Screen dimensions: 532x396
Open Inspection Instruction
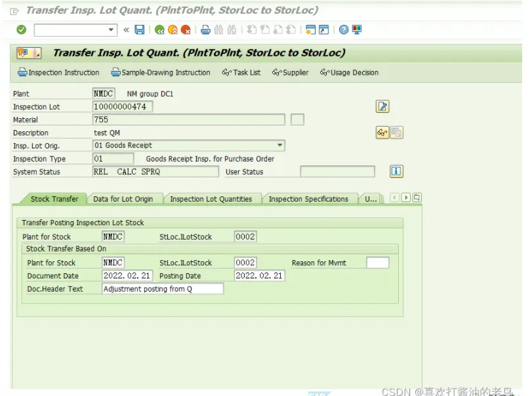[x=58, y=72]
